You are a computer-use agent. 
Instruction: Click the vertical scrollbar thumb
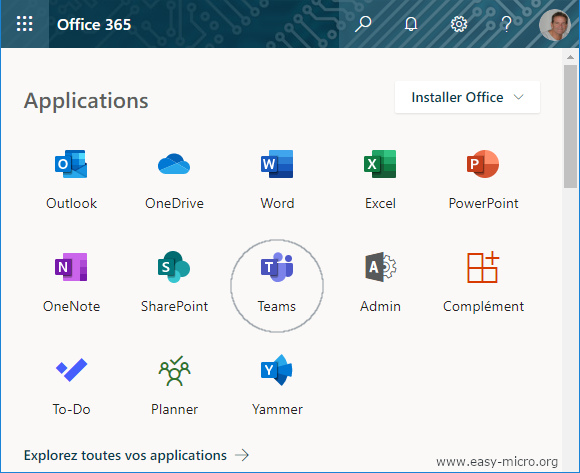(x=570, y=126)
